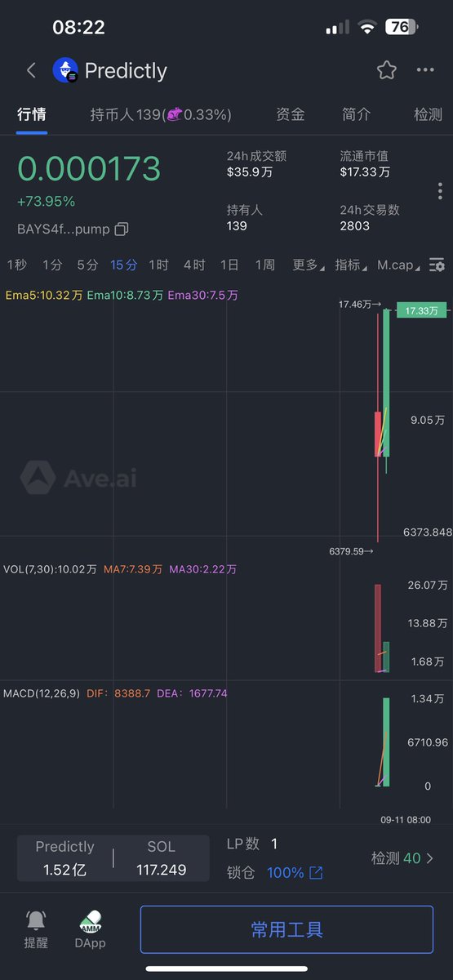This screenshot has width=453, height=980.
Task: Tap the vertical dots beside market stats
Action: [440, 191]
